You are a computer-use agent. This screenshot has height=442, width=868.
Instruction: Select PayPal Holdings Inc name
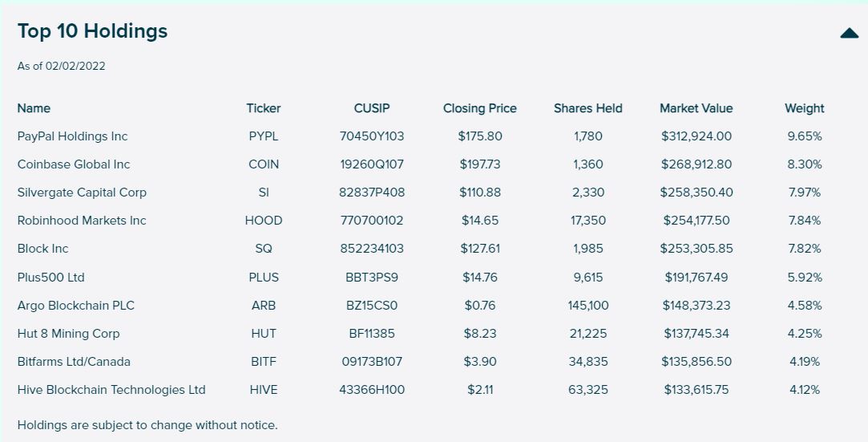point(72,136)
